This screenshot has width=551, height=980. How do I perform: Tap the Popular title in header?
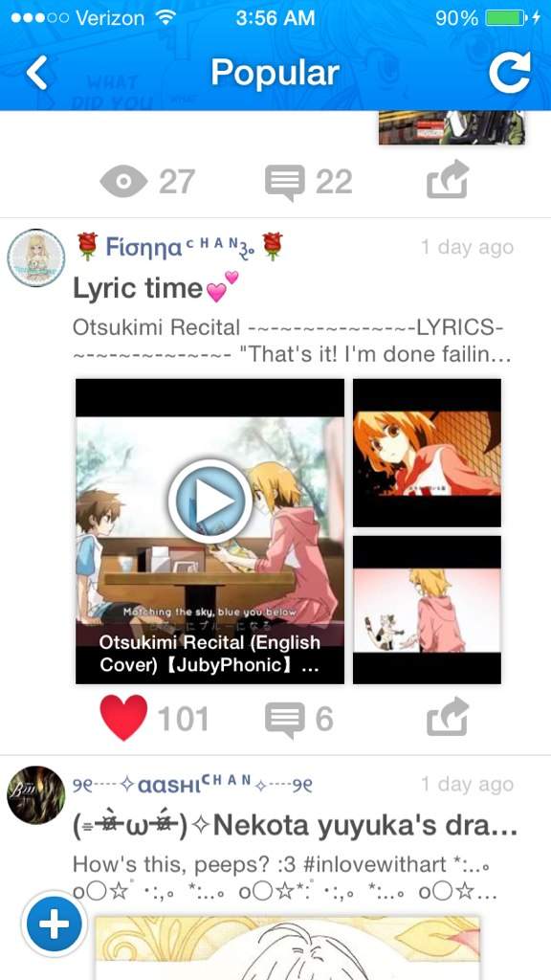click(275, 73)
